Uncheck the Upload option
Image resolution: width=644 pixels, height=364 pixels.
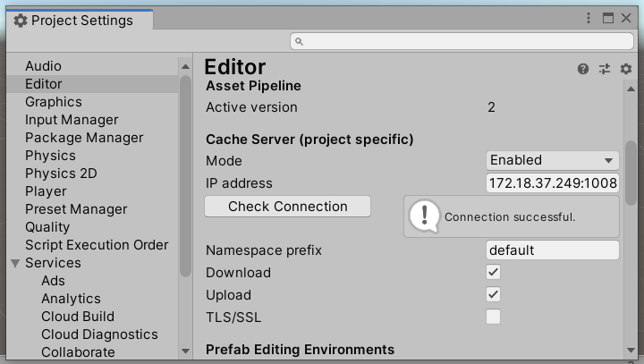pos(493,294)
